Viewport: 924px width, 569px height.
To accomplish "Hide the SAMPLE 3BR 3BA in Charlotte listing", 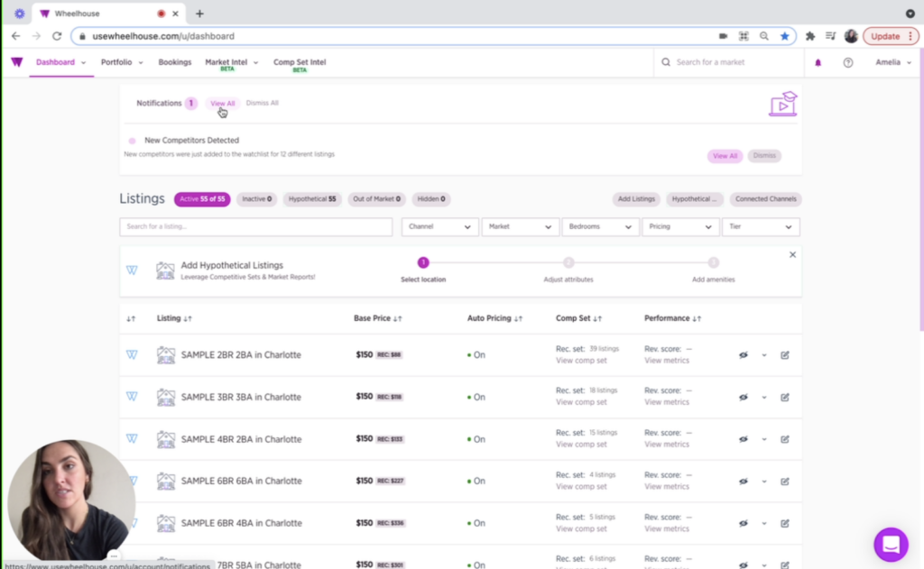I will click(x=744, y=398).
